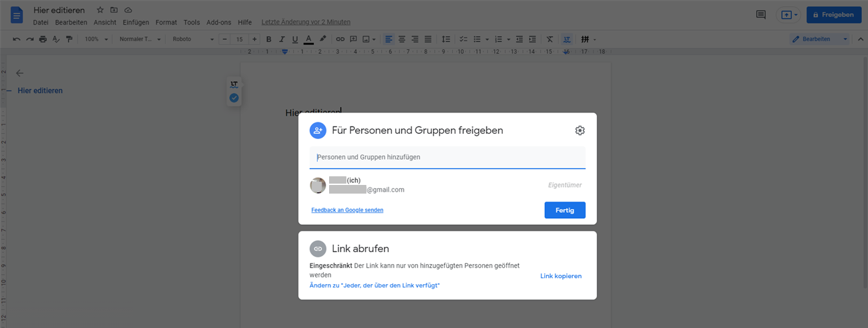This screenshot has width=868, height=328.
Task: Toggle underline formatting
Action: tap(295, 39)
